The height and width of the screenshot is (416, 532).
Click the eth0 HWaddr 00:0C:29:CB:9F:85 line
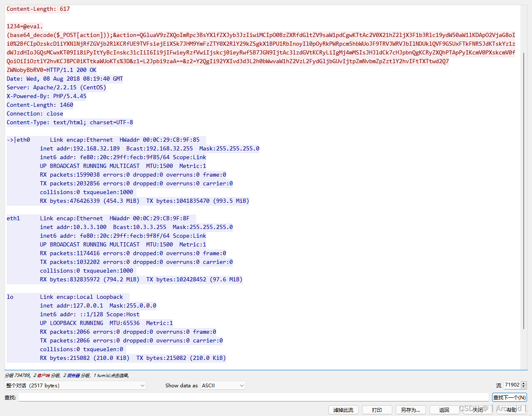pyautogui.click(x=106, y=140)
